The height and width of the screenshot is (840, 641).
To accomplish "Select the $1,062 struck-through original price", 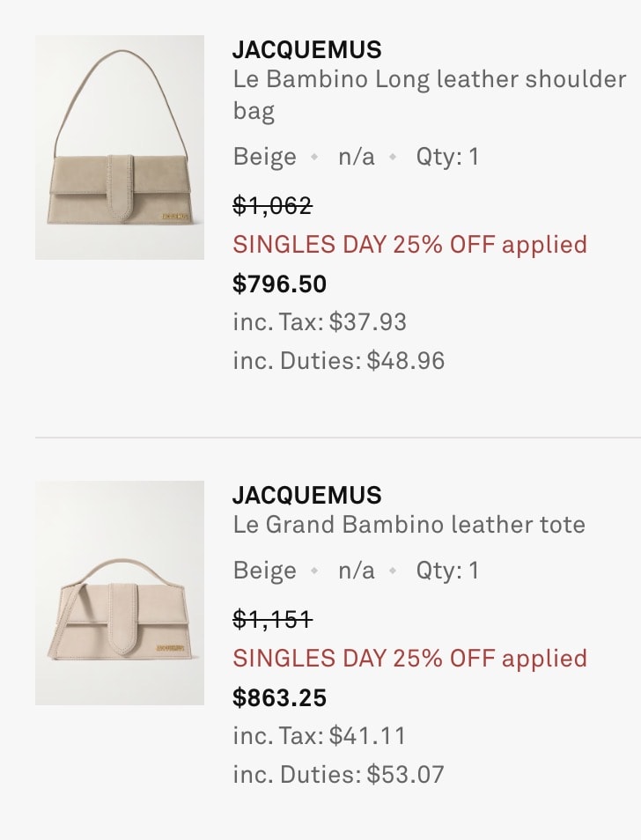I will click(272, 205).
